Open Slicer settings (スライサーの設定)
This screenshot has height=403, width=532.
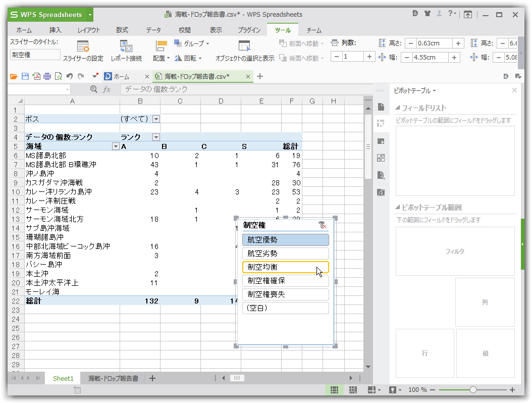click(x=83, y=51)
